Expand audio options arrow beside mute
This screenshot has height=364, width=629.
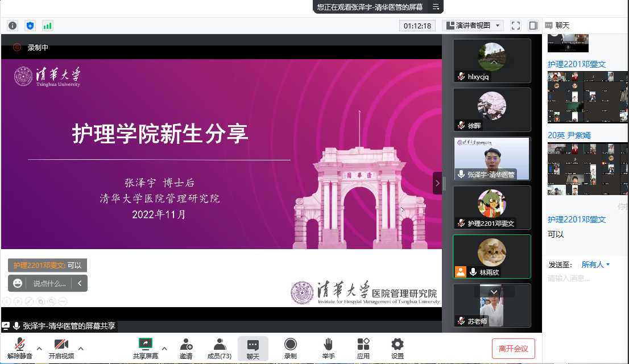coord(39,348)
